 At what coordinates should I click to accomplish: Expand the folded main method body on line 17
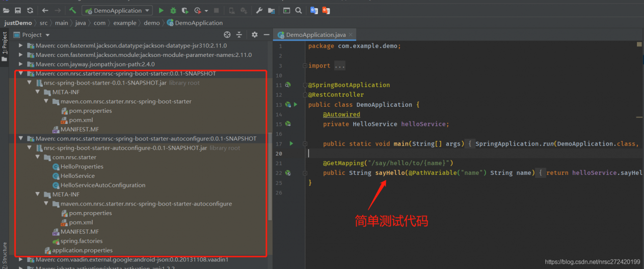pyautogui.click(x=305, y=144)
